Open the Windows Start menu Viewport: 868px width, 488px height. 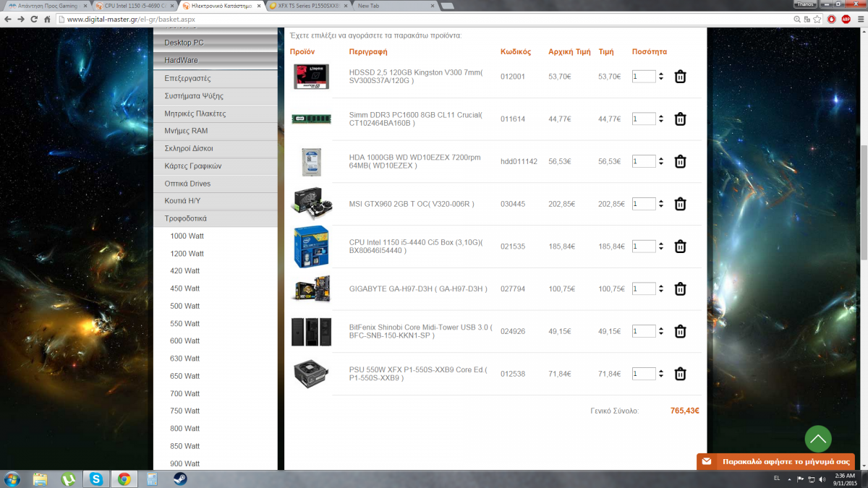[12, 479]
